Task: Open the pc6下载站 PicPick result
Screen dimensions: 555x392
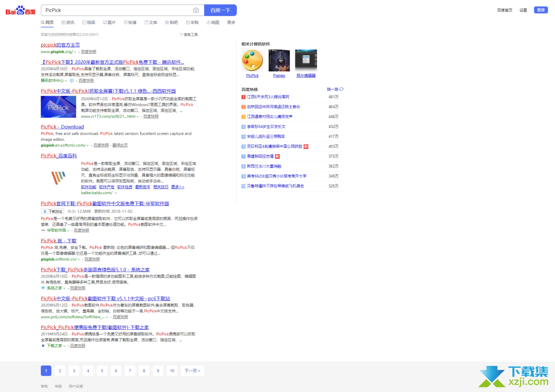Action: [x=105, y=298]
